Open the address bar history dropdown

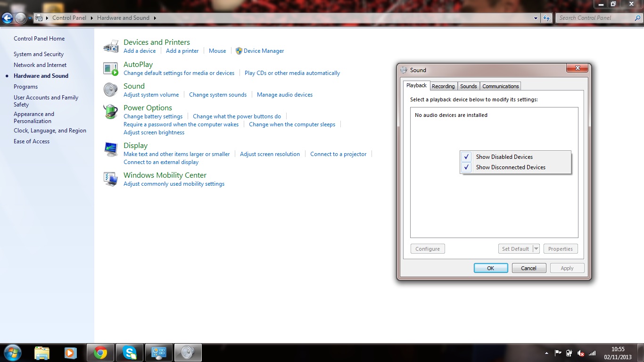click(x=536, y=18)
